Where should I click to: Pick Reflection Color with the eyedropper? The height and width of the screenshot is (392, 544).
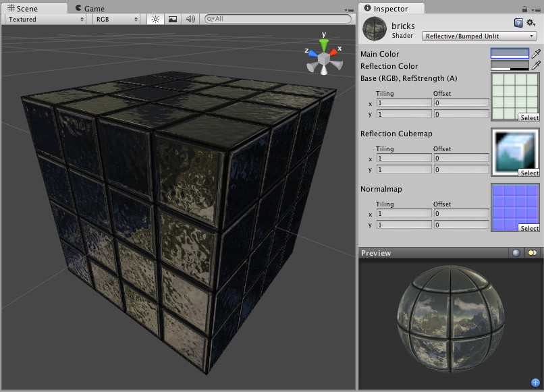coord(536,65)
